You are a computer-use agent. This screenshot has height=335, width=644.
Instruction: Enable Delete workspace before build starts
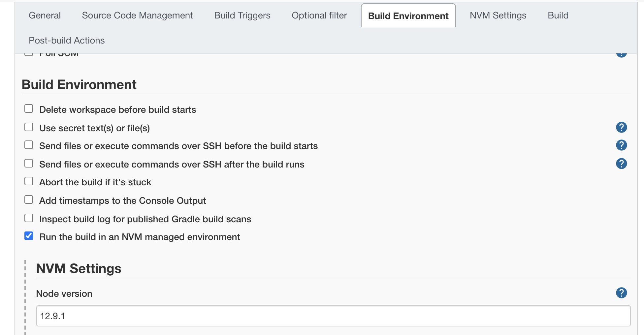click(x=29, y=109)
